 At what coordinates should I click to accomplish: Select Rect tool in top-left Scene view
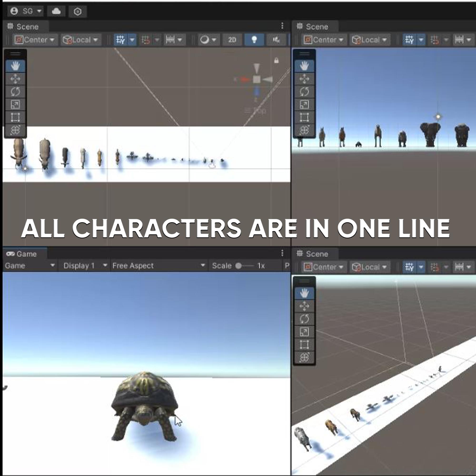pyautogui.click(x=15, y=117)
